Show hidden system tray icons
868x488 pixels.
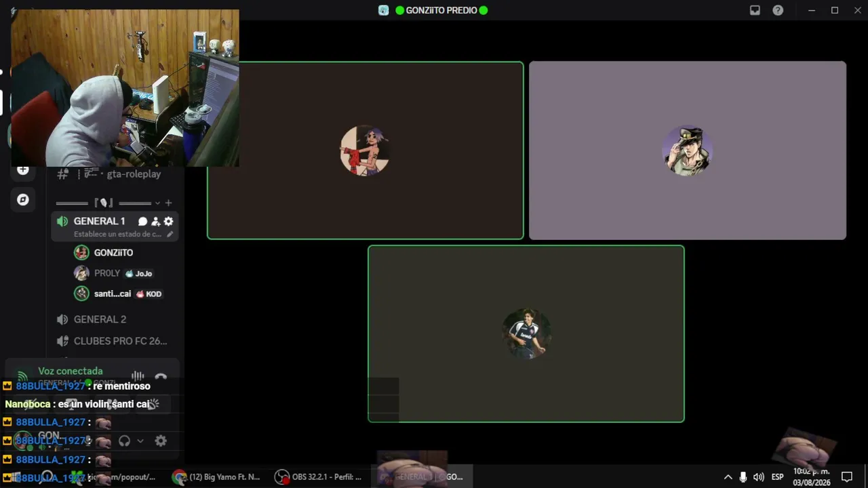728,476
